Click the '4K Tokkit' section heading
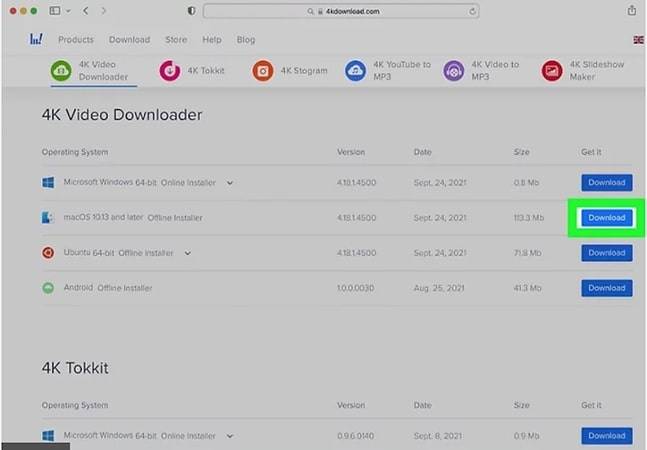The height and width of the screenshot is (450, 647). point(75,368)
